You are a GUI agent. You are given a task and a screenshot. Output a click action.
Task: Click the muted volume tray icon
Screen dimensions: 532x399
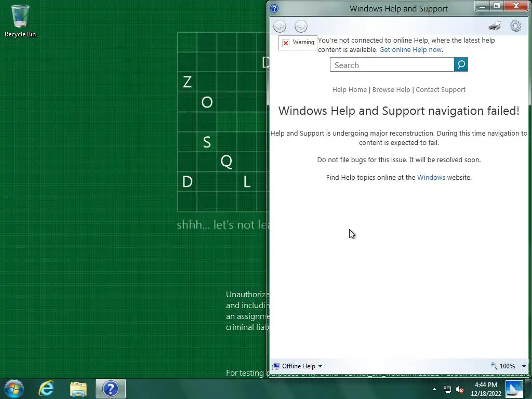tap(460, 390)
